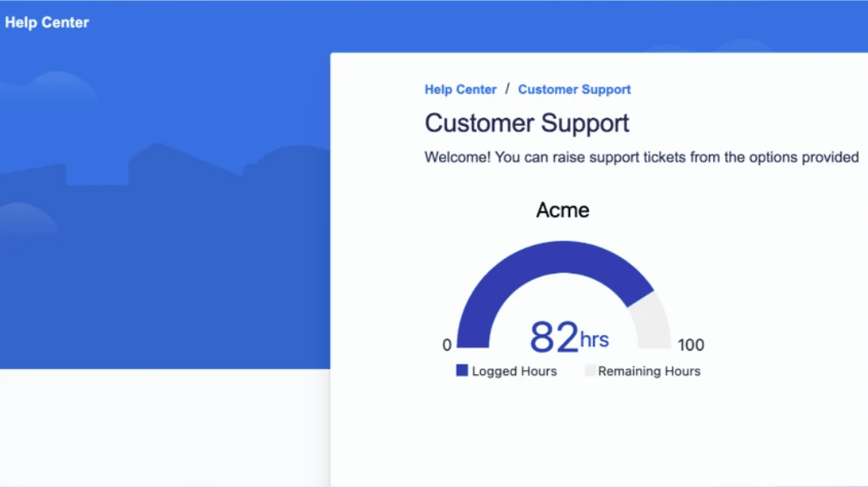868x487 pixels.
Task: Toggle the Logged Hours legend label
Action: click(514, 372)
